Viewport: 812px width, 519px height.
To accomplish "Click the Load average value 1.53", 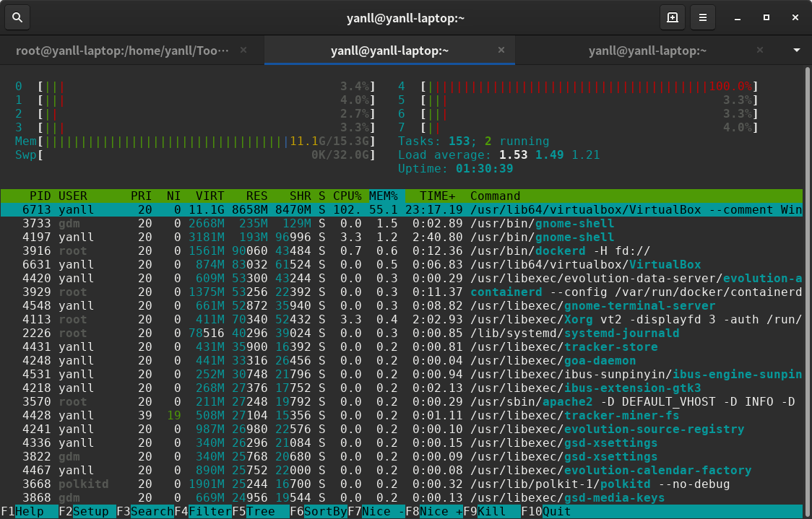I will tap(513, 154).
